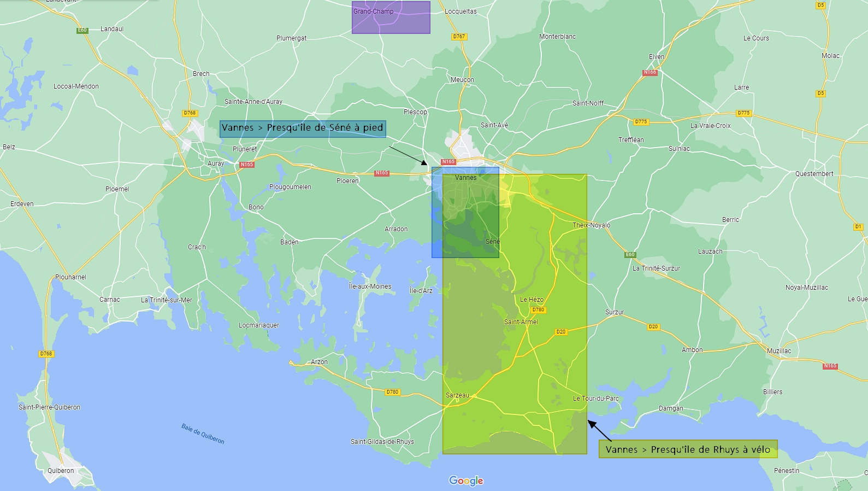The height and width of the screenshot is (491, 868).
Task: Click the D1 road shield at right edge
Action: tap(858, 227)
